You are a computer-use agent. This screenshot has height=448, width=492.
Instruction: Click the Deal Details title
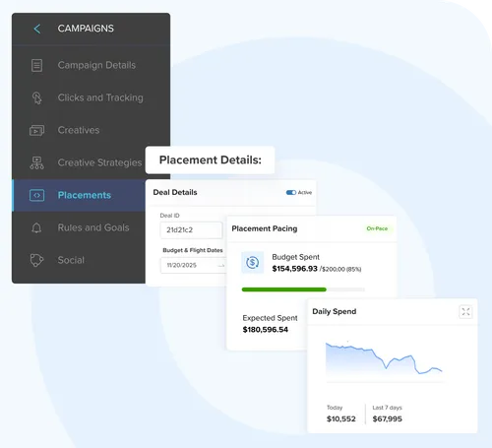175,192
